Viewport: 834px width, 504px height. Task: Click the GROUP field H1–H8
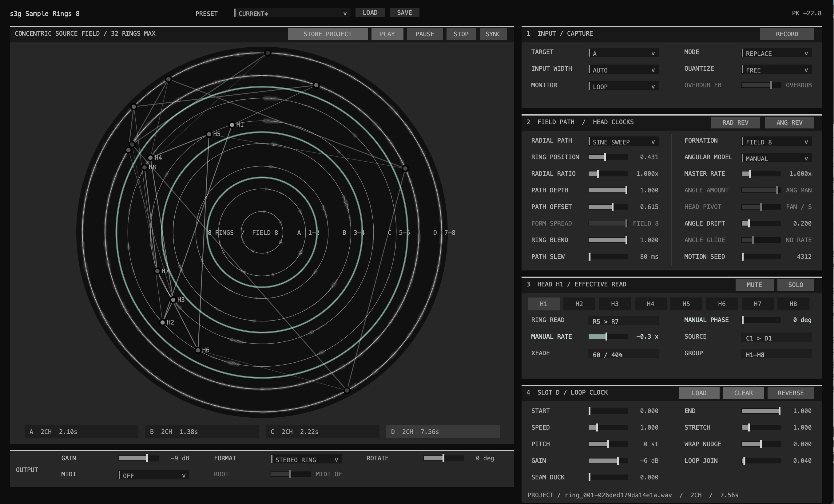pyautogui.click(x=776, y=354)
